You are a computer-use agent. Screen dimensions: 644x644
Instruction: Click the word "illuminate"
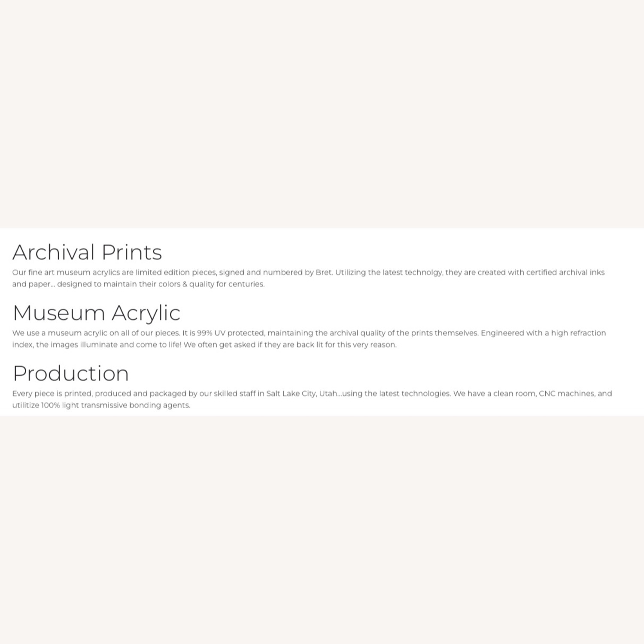[x=99, y=345]
